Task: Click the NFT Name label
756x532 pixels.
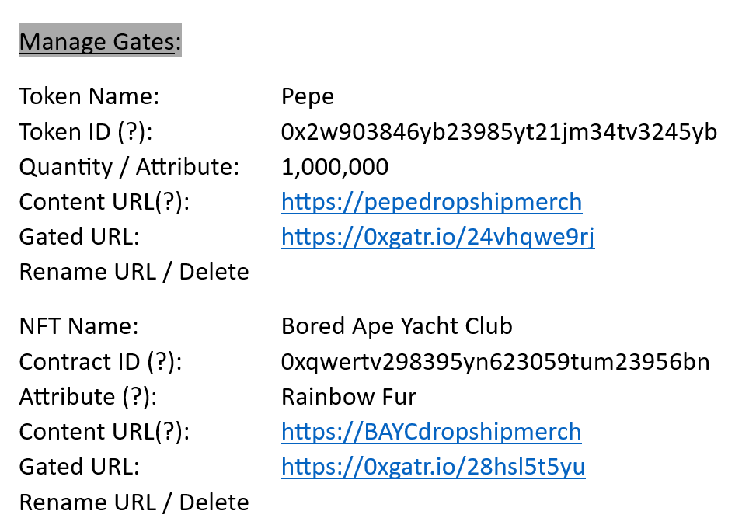Action: point(78,326)
